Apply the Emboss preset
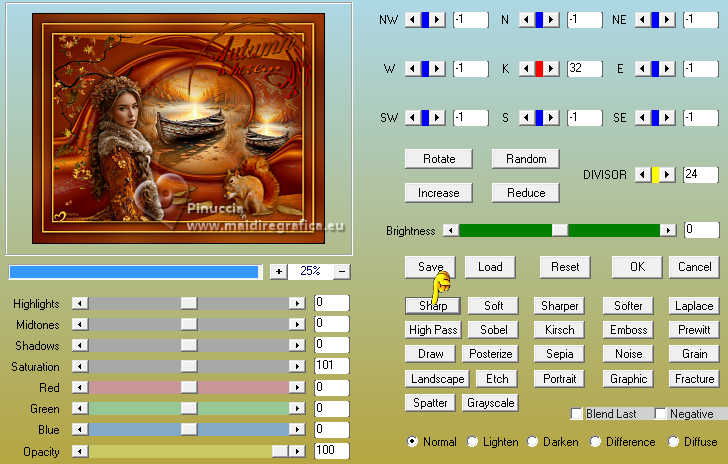Screen dimensions: 728x464 pos(628,330)
